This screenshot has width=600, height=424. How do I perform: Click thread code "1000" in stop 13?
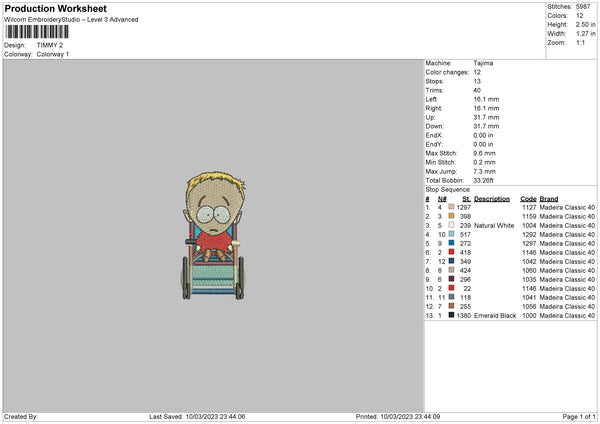tap(529, 315)
